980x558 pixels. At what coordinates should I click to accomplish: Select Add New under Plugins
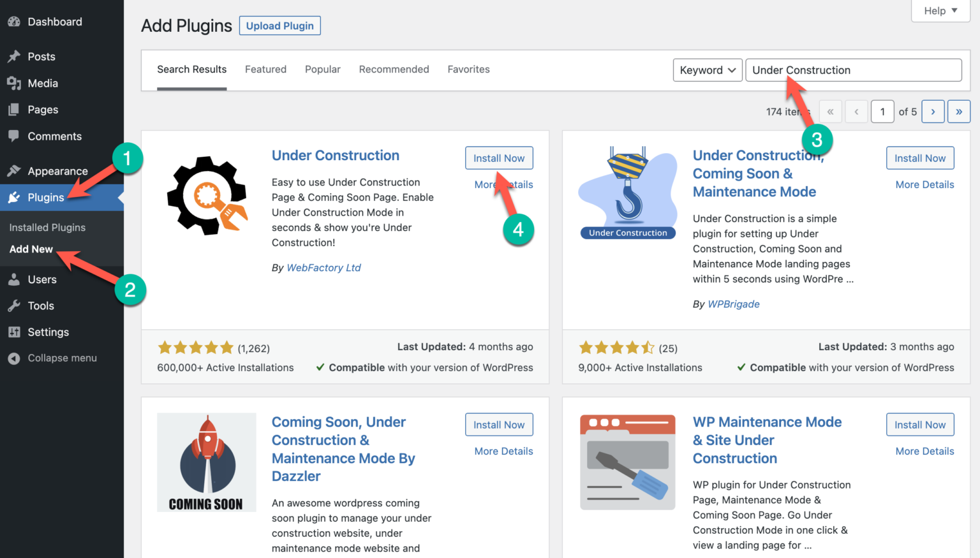(31, 249)
